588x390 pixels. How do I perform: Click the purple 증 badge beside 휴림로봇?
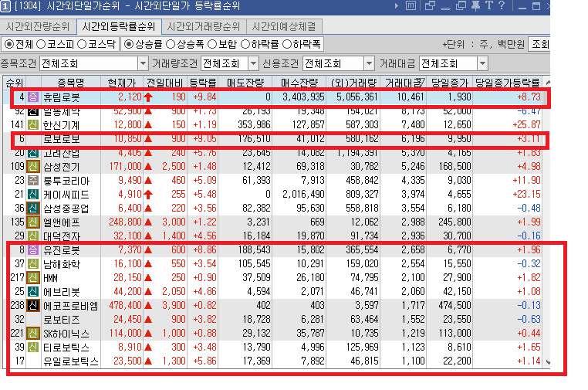click(x=33, y=97)
